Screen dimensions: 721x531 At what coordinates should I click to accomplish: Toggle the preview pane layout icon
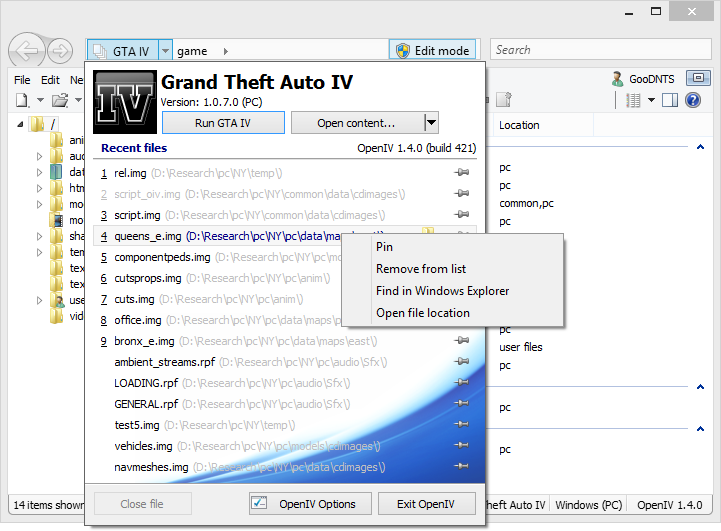pos(670,100)
